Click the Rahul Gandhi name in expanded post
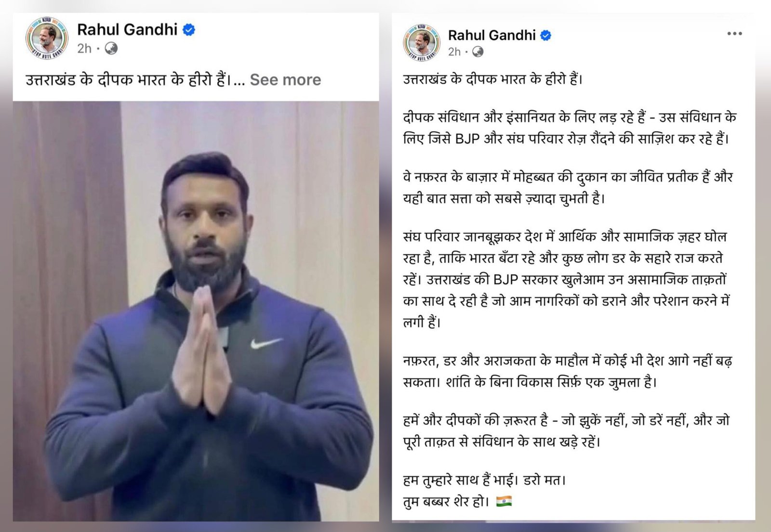The height and width of the screenshot is (532, 771). [x=492, y=36]
